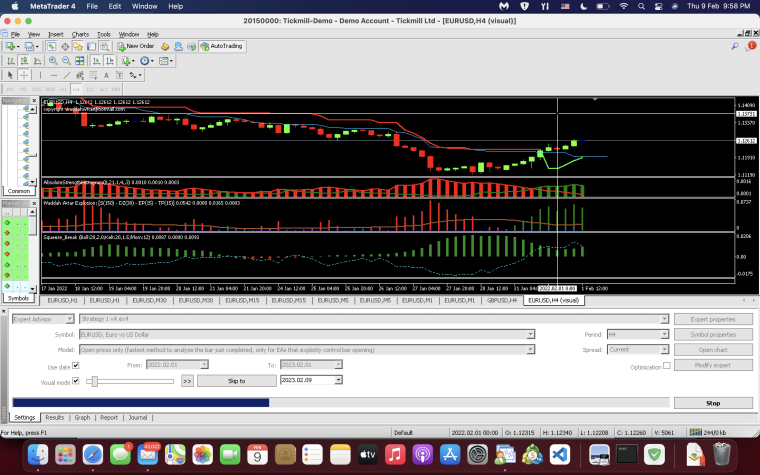Toggle the Terminal panel icon
Image resolution: width=760 pixels, height=475 pixels.
click(91, 47)
